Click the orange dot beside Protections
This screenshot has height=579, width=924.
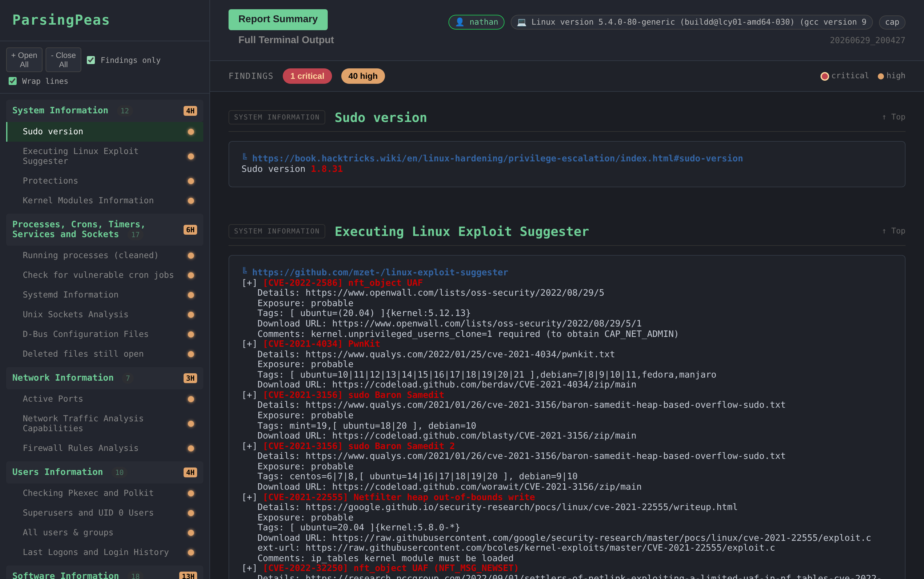click(x=191, y=181)
